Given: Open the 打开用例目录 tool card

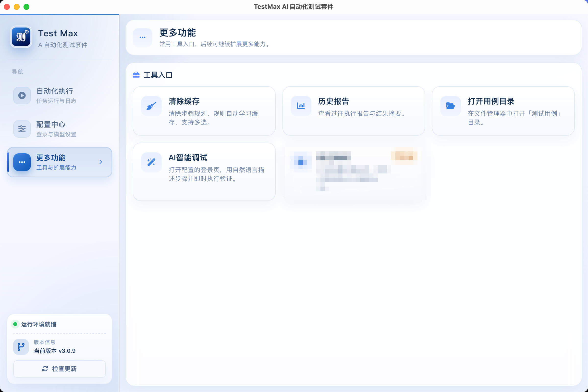Looking at the screenshot, I should coord(503,111).
